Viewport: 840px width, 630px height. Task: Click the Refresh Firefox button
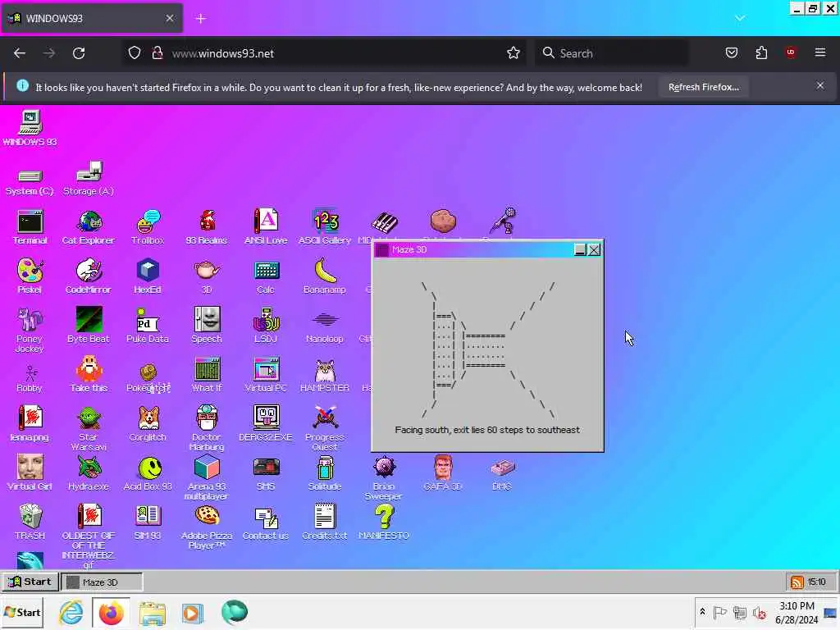click(x=703, y=87)
